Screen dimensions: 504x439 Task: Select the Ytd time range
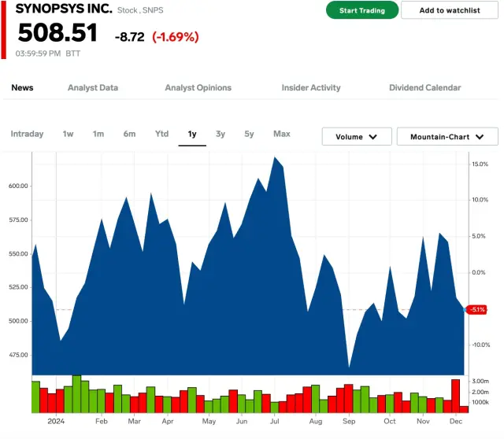click(161, 134)
